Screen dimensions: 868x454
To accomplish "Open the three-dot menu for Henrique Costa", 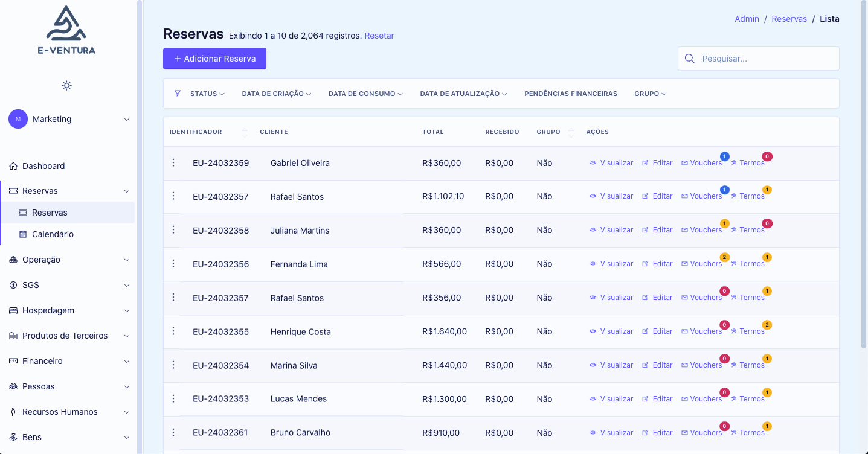I will coord(173,331).
